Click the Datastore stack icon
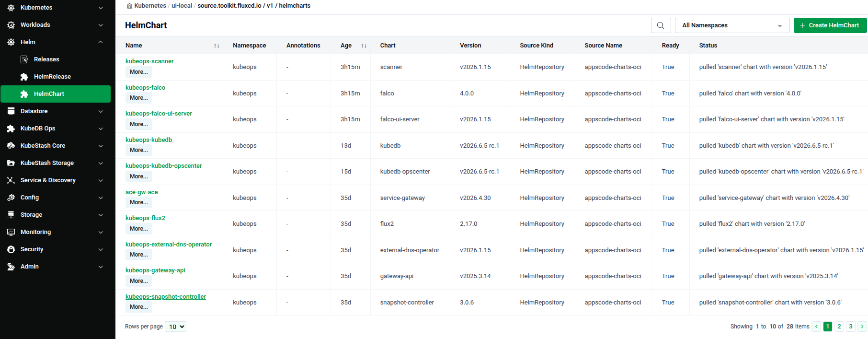Screen dimensions: 868x339 [11, 111]
